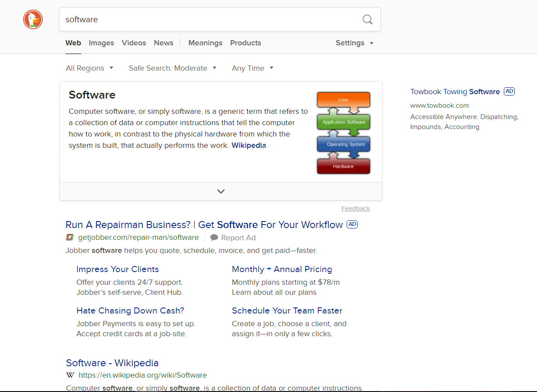
Task: Open the Safe Search: Moderate dropdown
Action: tap(172, 68)
